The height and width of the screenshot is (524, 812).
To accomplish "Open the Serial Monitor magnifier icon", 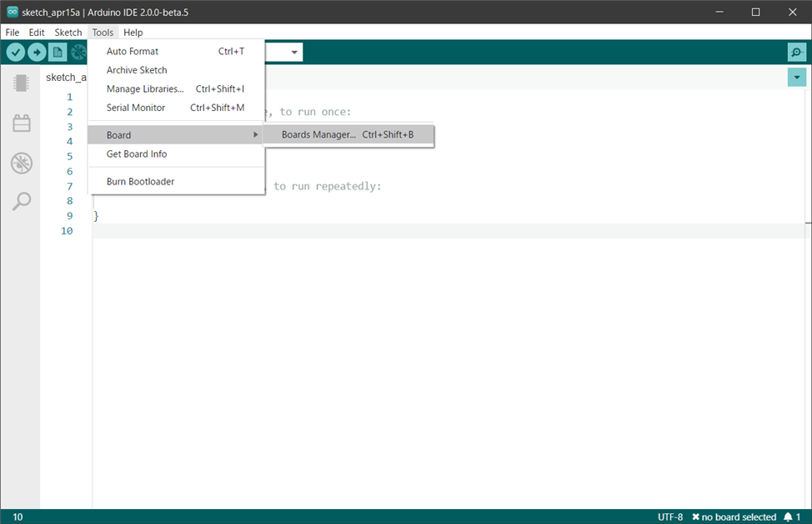I will tap(796, 53).
